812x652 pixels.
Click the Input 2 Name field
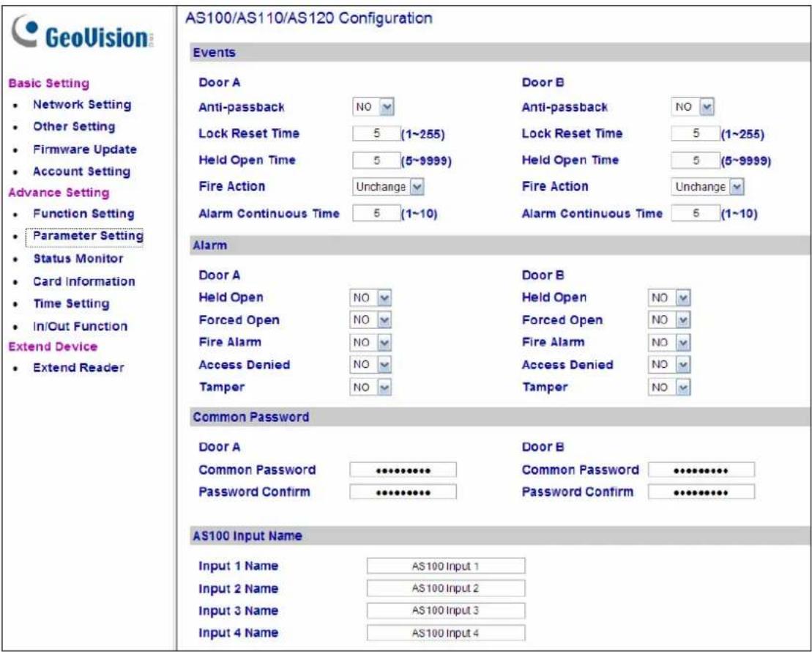[446, 588]
